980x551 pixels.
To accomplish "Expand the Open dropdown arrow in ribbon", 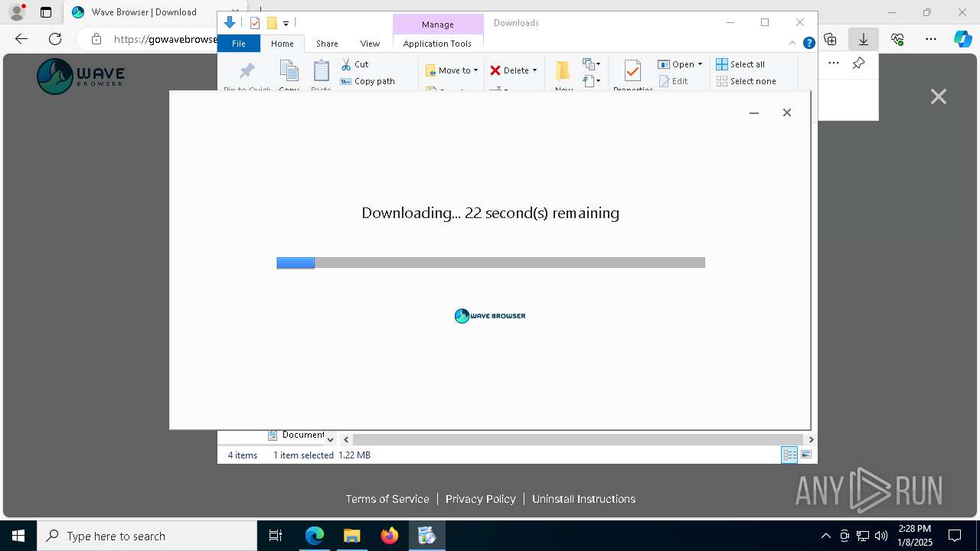I will (700, 64).
